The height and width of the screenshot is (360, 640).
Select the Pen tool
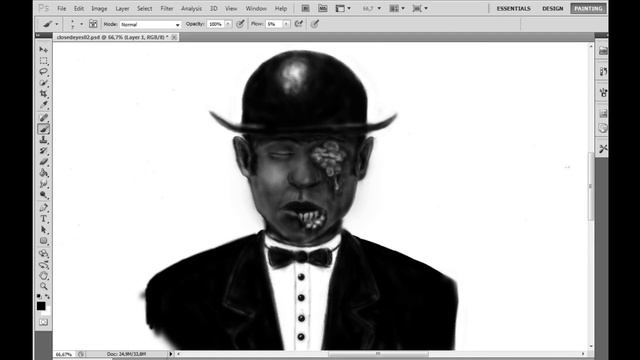click(44, 208)
